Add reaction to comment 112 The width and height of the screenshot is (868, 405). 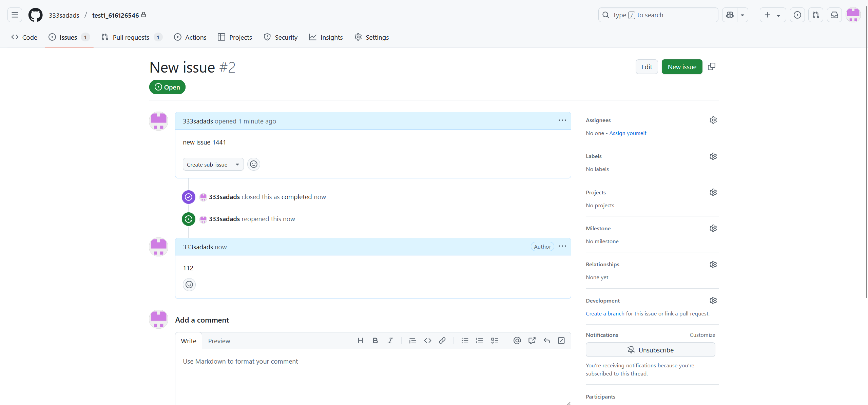(189, 285)
